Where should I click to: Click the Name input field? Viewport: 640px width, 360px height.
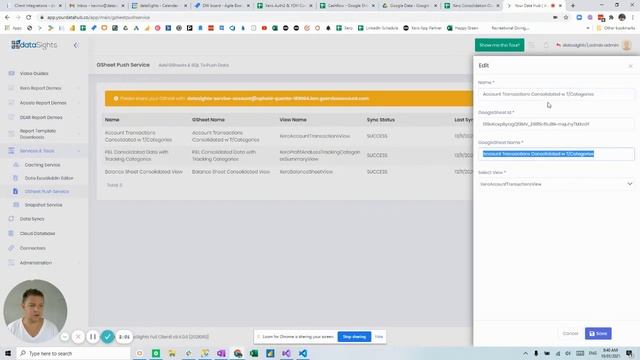click(x=556, y=94)
